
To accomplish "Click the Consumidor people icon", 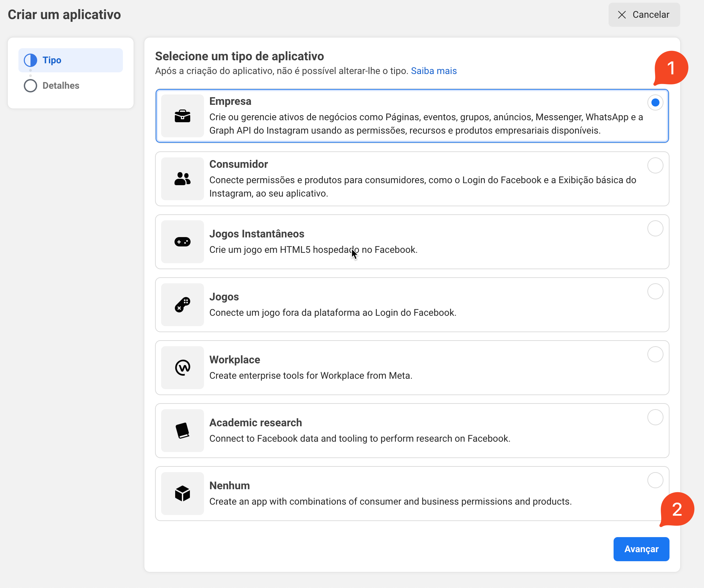I will tap(183, 179).
